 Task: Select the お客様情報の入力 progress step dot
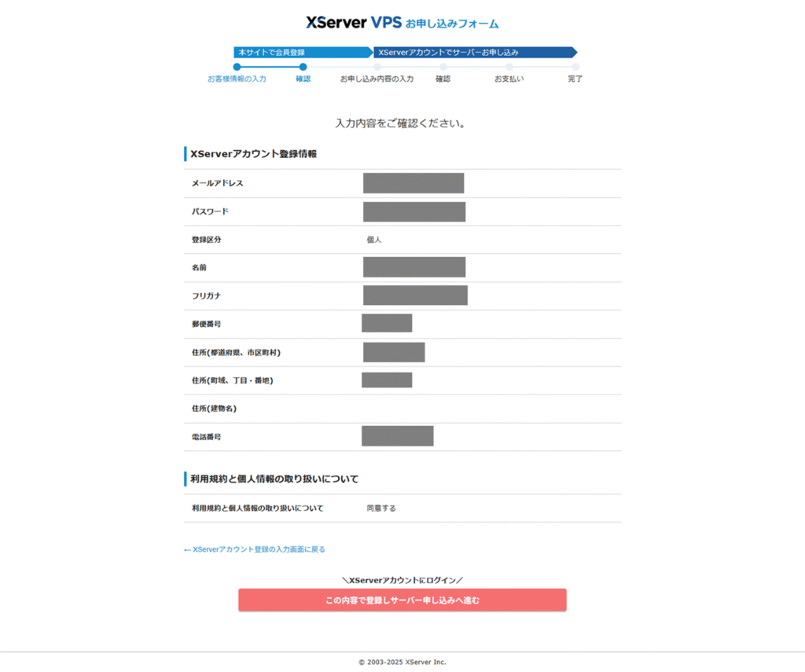pyautogui.click(x=237, y=67)
